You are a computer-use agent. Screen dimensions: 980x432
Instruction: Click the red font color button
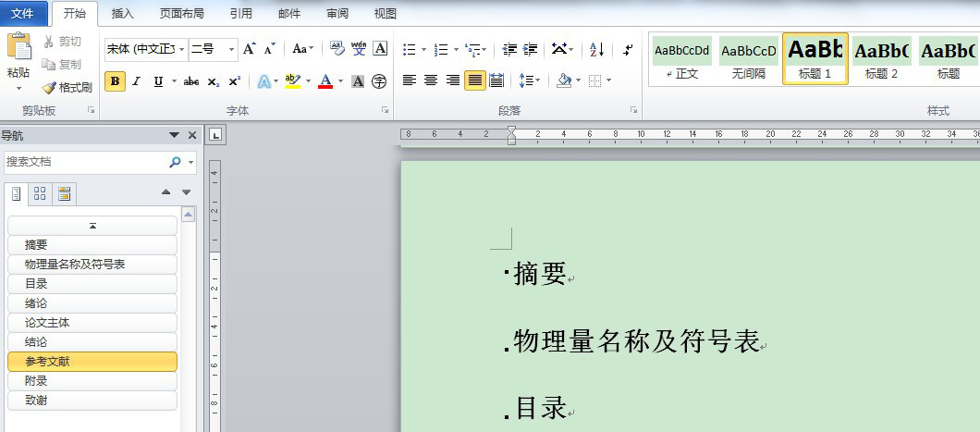tap(325, 81)
